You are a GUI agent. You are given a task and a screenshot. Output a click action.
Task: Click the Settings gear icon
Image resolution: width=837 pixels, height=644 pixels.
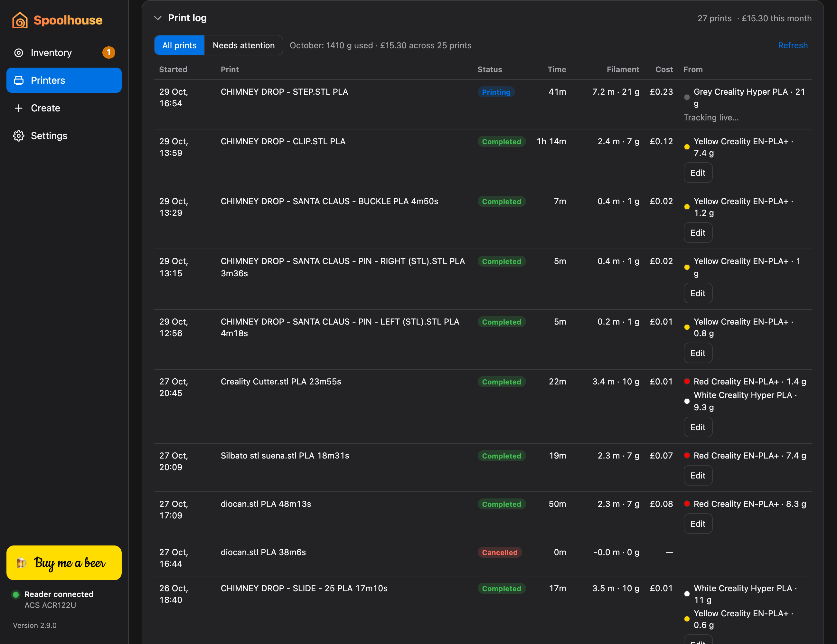[19, 136]
